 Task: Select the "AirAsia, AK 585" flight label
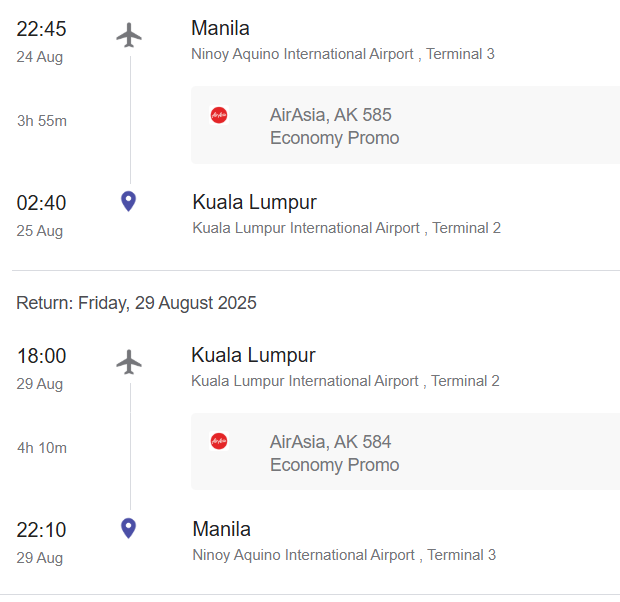[330, 115]
